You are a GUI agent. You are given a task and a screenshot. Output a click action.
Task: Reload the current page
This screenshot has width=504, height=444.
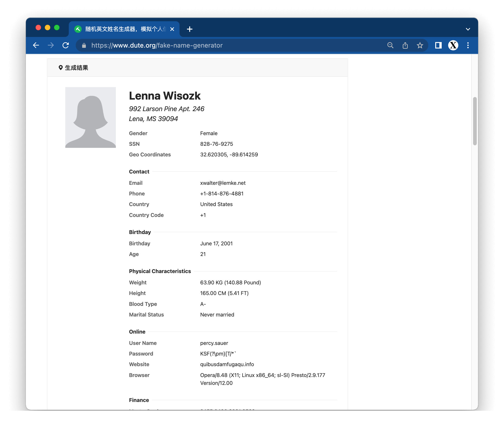[x=66, y=45]
